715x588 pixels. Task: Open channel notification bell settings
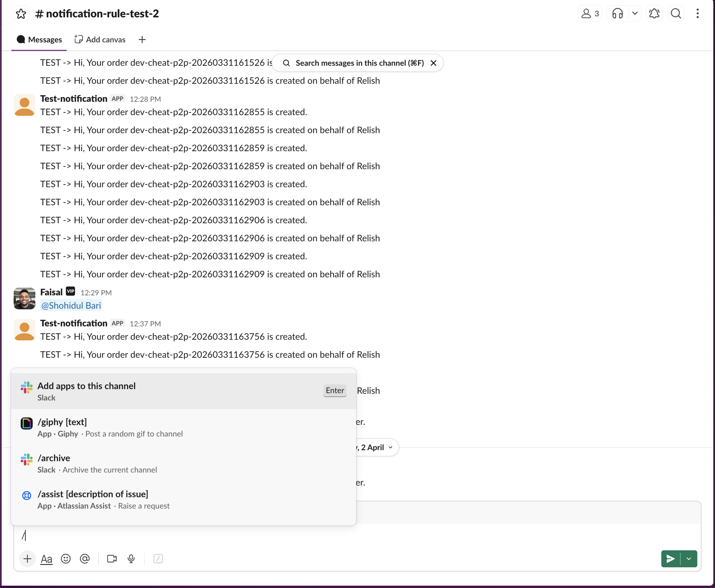click(x=654, y=14)
